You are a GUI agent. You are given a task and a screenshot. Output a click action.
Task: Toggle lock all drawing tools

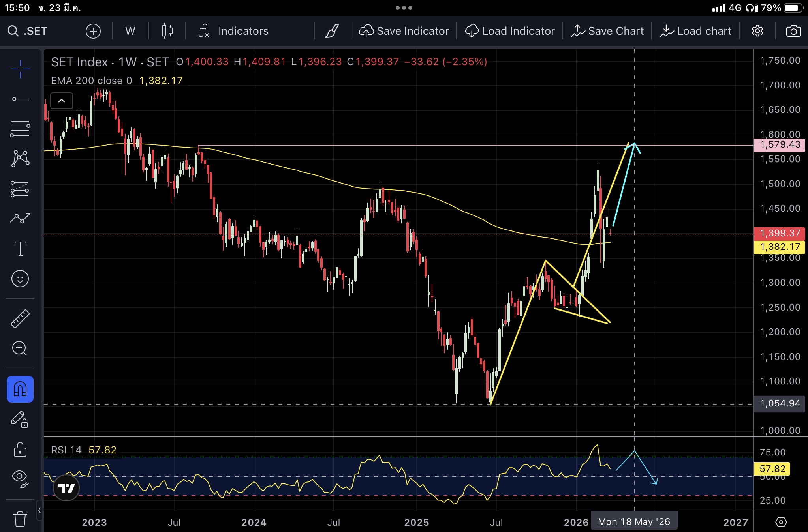(20, 449)
